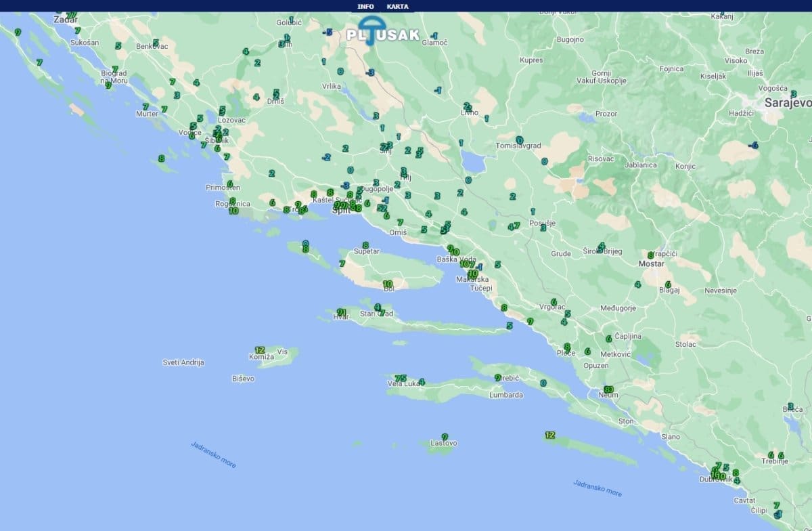Select the 10 marker at Bol

387,284
